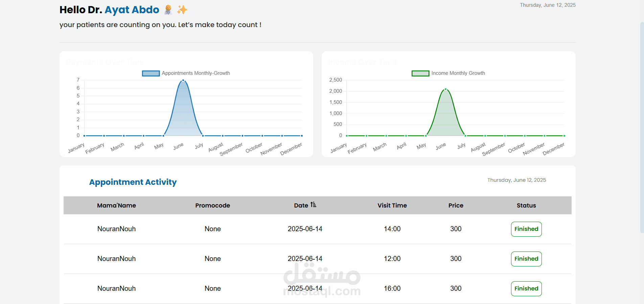The height and width of the screenshot is (304, 644).
Task: Click the September label on the appointments chart
Action: (x=231, y=149)
